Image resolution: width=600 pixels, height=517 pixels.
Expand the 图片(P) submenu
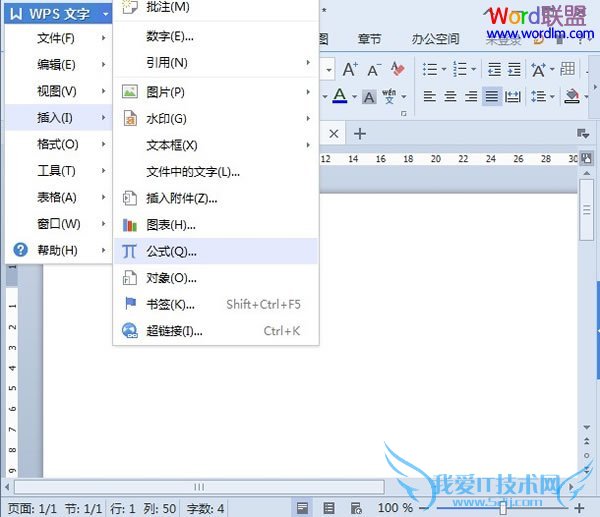[x=216, y=92]
